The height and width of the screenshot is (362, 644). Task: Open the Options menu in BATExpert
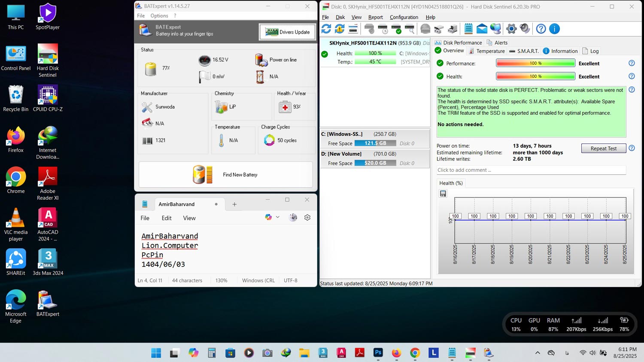click(159, 16)
